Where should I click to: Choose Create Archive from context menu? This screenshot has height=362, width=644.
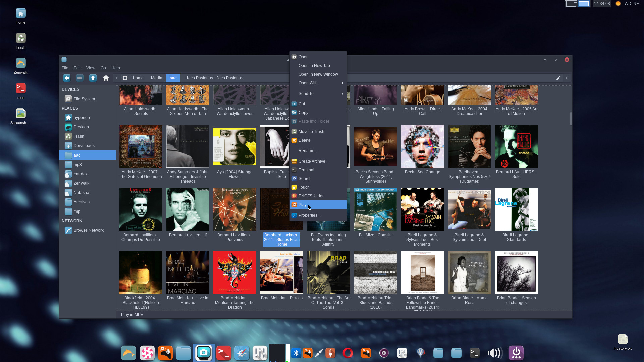(313, 161)
